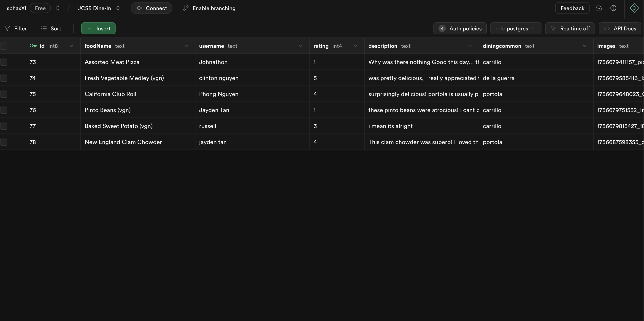Open the rating column header chevron
Image resolution: width=644 pixels, height=321 pixels.
coord(355,46)
